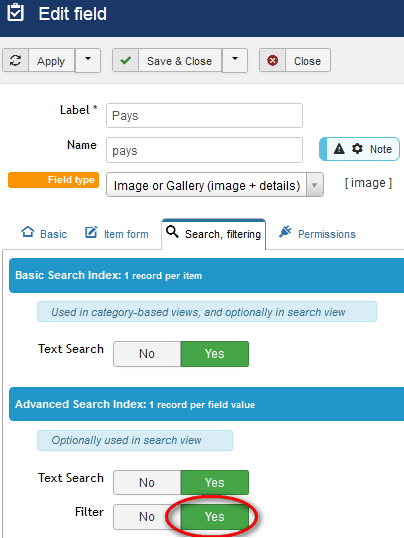Click the gear icon in Note button

(x=357, y=149)
